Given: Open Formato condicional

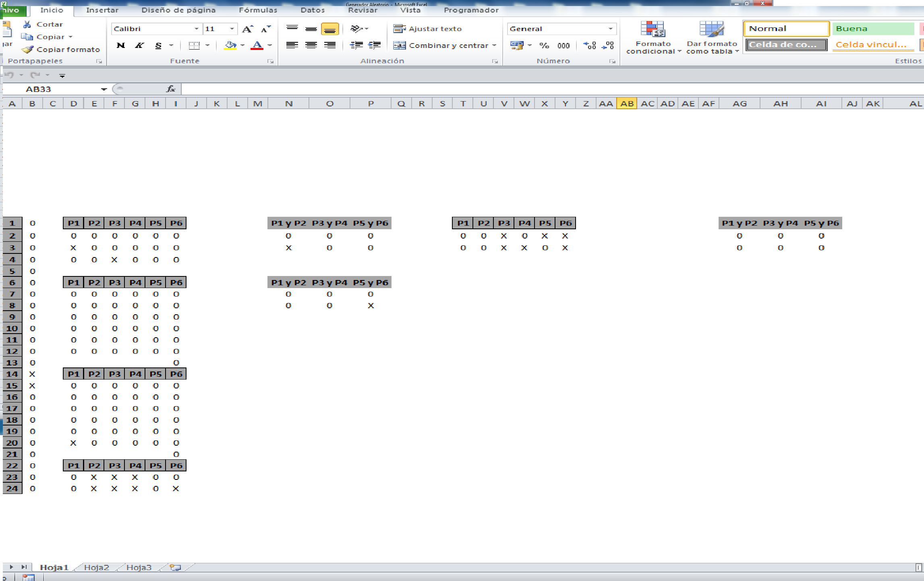Looking at the screenshot, I should click(x=653, y=38).
